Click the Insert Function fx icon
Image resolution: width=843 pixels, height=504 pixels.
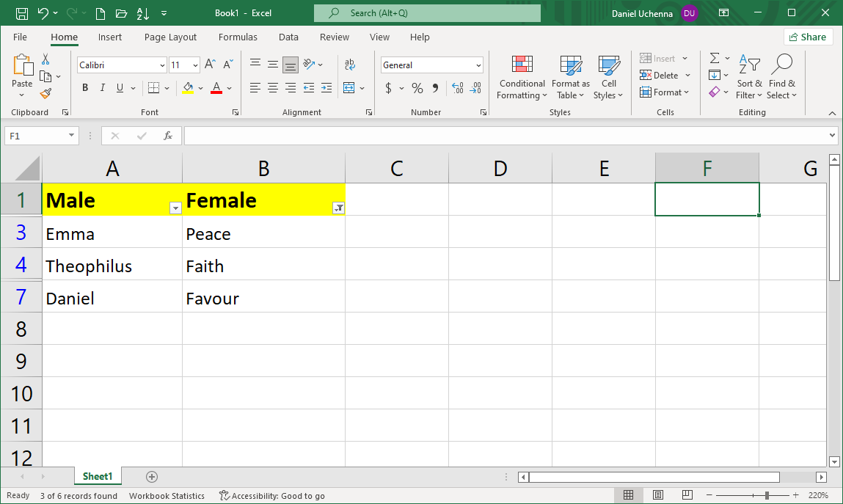point(168,136)
